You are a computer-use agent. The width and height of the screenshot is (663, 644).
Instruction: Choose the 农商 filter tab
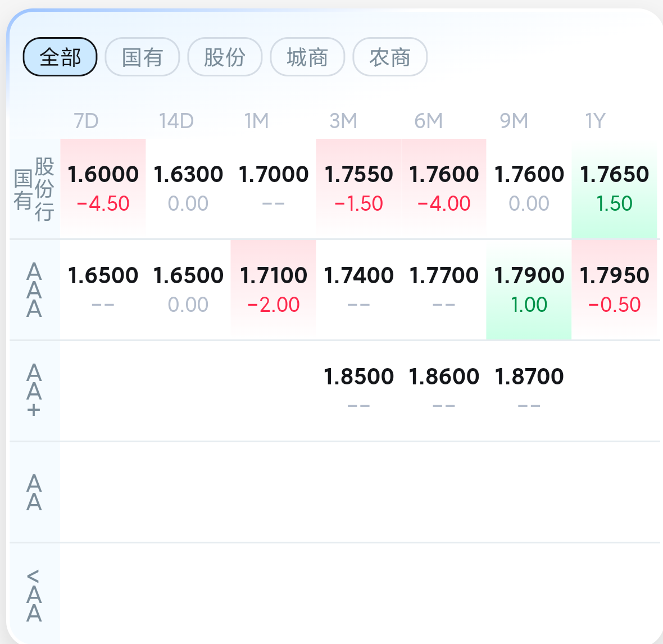point(390,57)
